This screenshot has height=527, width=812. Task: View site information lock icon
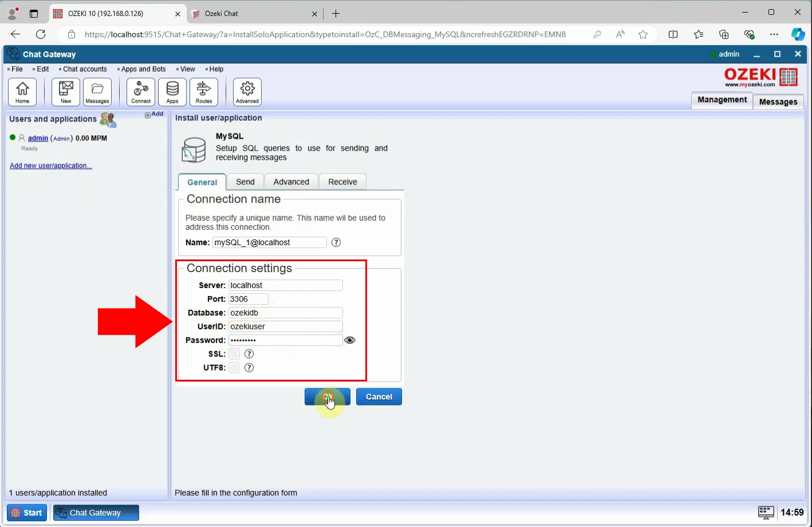(x=72, y=34)
